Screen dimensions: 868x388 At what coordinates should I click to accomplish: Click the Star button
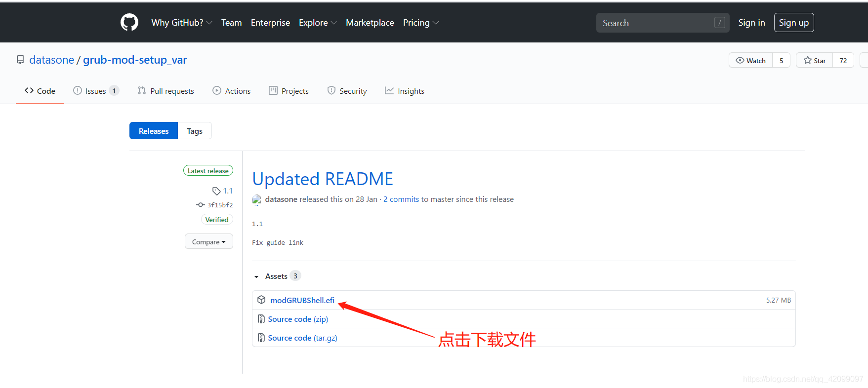[x=815, y=60]
